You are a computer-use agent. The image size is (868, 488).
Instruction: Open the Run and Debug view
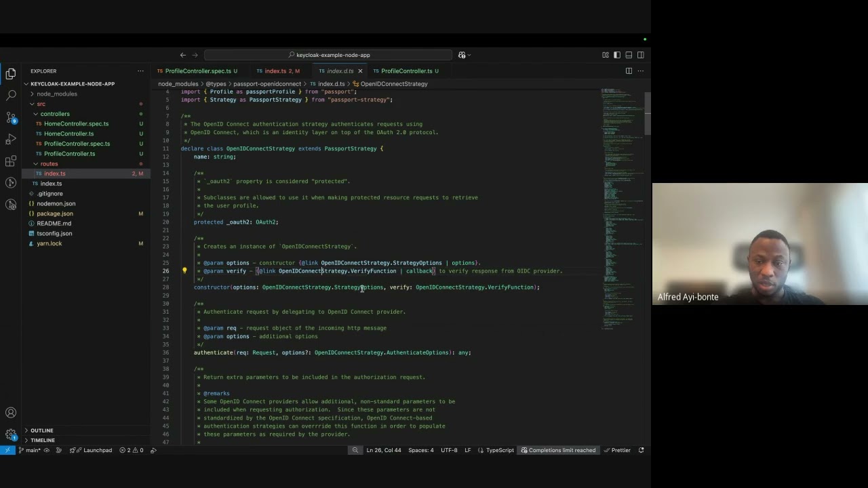(x=11, y=139)
